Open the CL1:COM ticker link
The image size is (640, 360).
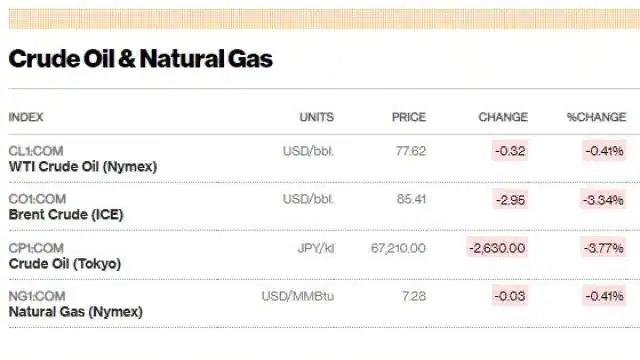coord(36,151)
